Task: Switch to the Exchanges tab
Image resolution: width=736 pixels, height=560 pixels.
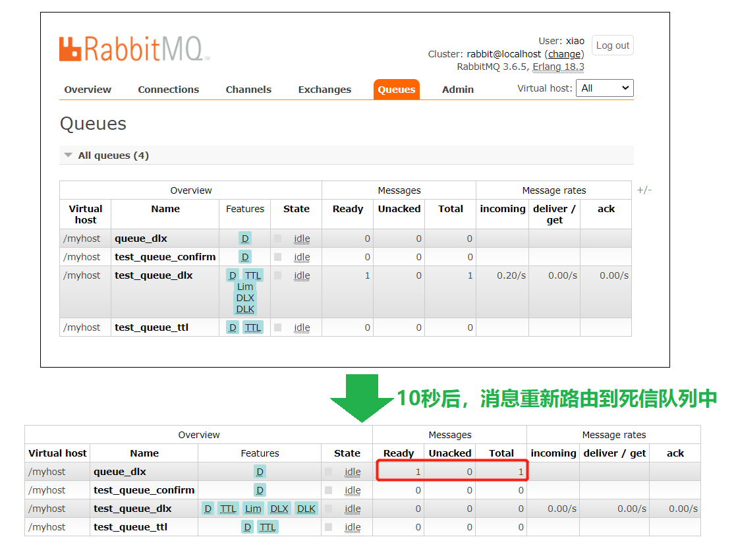Action: [x=324, y=90]
